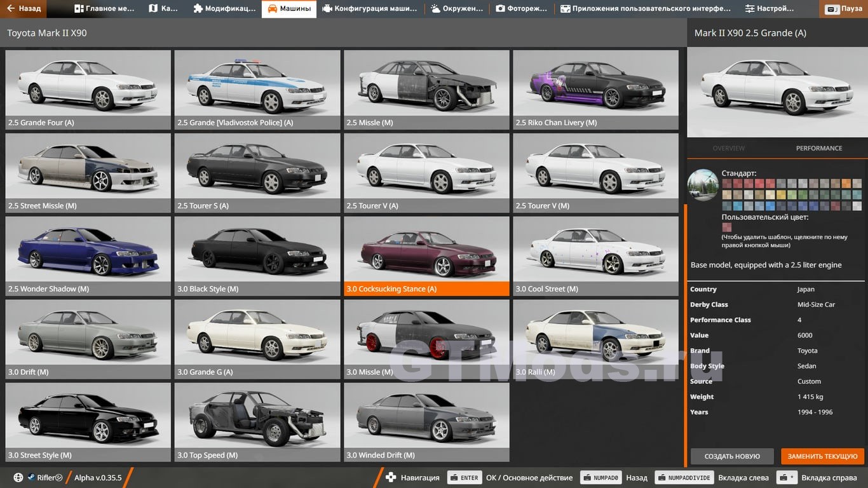Click ЗАМЕНИТЬ ТЕКУЩУЮ button
Image resolution: width=868 pixels, height=488 pixels.
pyautogui.click(x=823, y=456)
